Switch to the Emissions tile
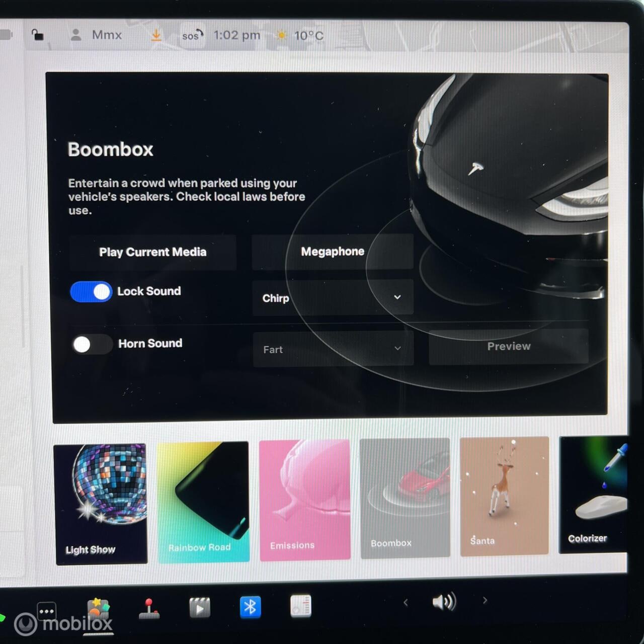The width and height of the screenshot is (644, 644). [x=304, y=500]
